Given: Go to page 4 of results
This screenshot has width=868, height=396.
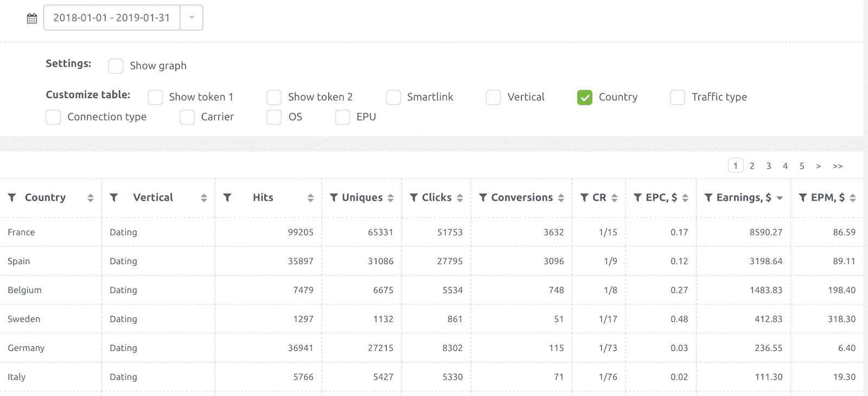Looking at the screenshot, I should click(785, 166).
